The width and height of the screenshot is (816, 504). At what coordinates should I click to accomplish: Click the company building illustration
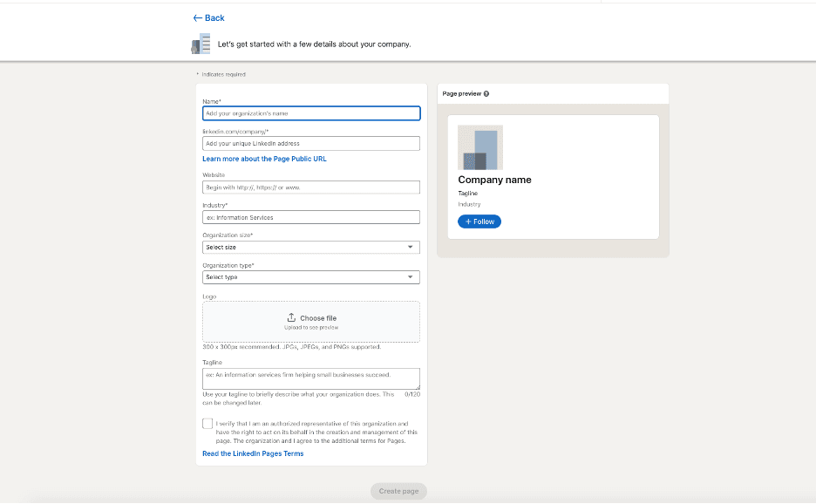click(x=201, y=43)
